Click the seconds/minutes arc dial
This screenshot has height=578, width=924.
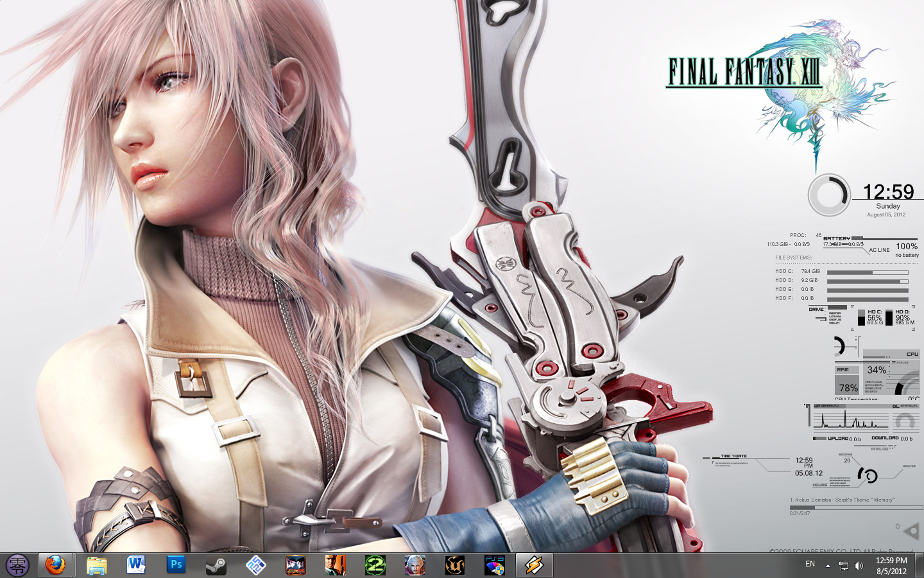867,475
